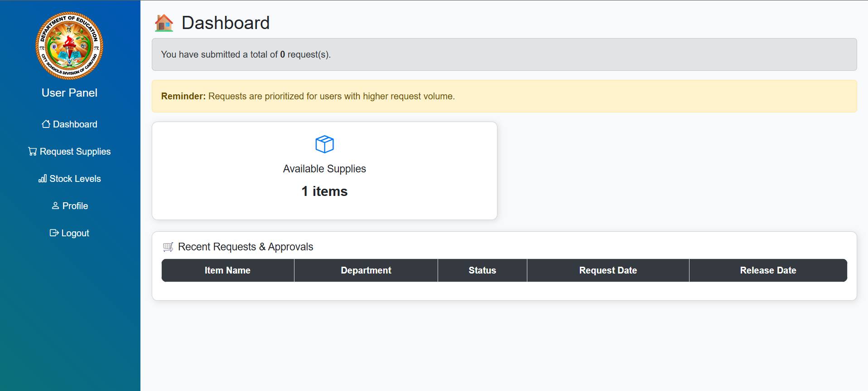The width and height of the screenshot is (868, 391).
Task: Click the shopping cart icon in the sidebar
Action: tap(32, 151)
